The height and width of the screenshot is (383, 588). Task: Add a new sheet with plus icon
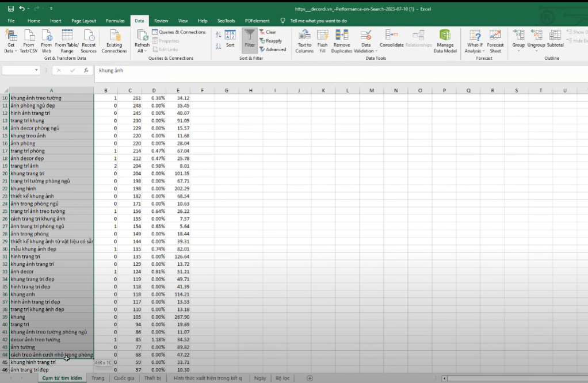[x=310, y=378]
